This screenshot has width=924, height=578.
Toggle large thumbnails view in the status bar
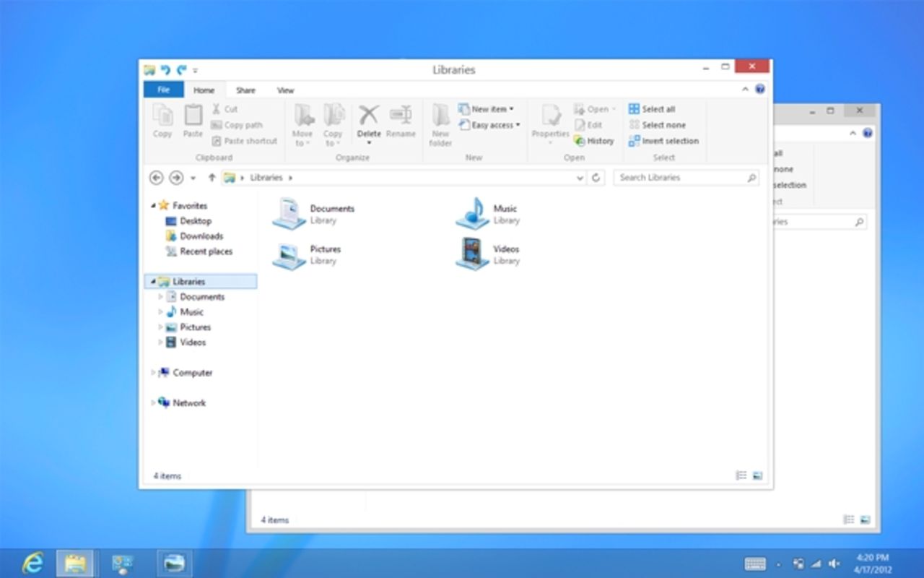pyautogui.click(x=757, y=475)
